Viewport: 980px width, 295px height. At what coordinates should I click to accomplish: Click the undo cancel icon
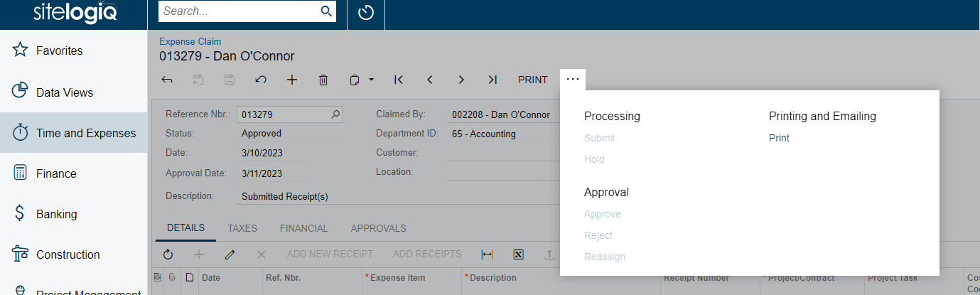261,80
